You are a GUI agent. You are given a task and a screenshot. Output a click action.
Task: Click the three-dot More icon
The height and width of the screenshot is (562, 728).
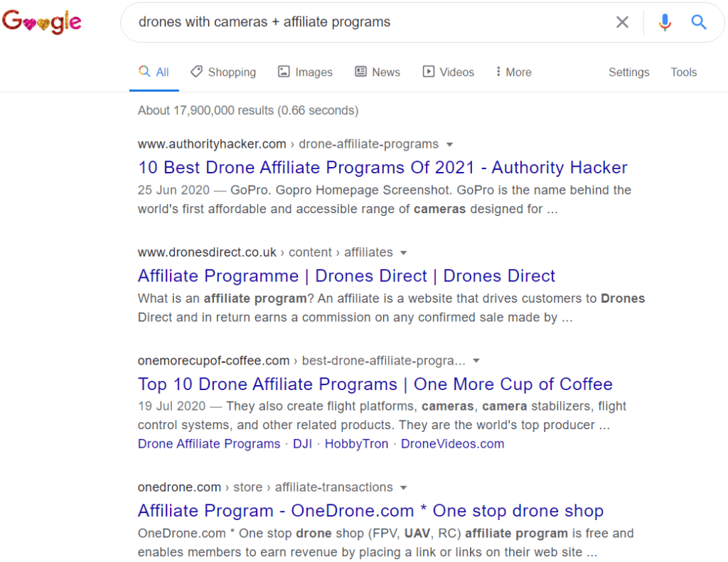coord(498,72)
